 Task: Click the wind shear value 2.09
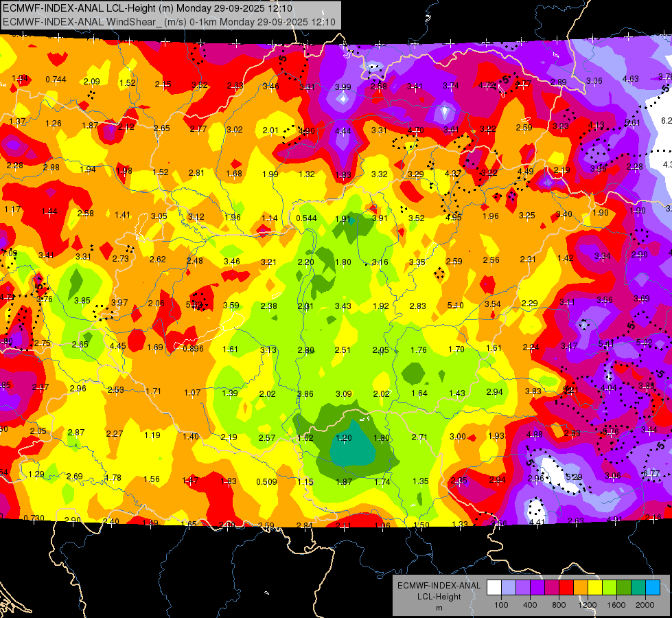click(92, 82)
